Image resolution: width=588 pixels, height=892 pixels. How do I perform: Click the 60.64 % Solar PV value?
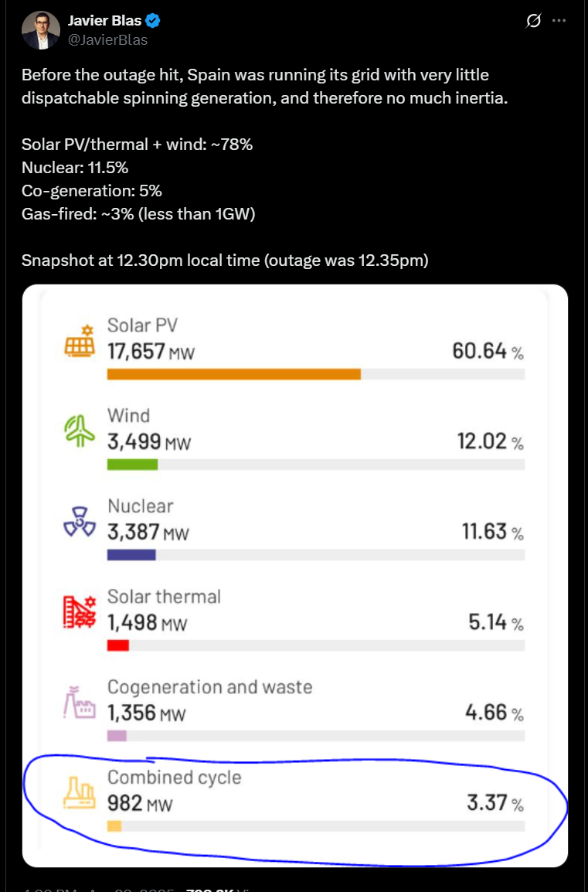(487, 352)
